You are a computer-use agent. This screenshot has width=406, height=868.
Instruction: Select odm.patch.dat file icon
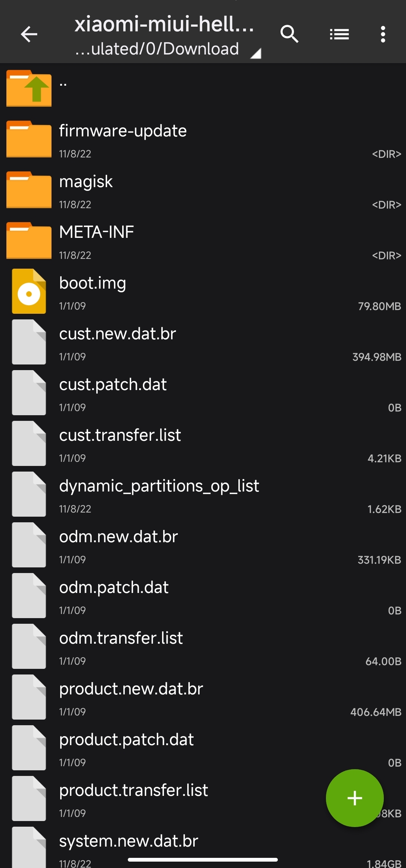pos(29,596)
